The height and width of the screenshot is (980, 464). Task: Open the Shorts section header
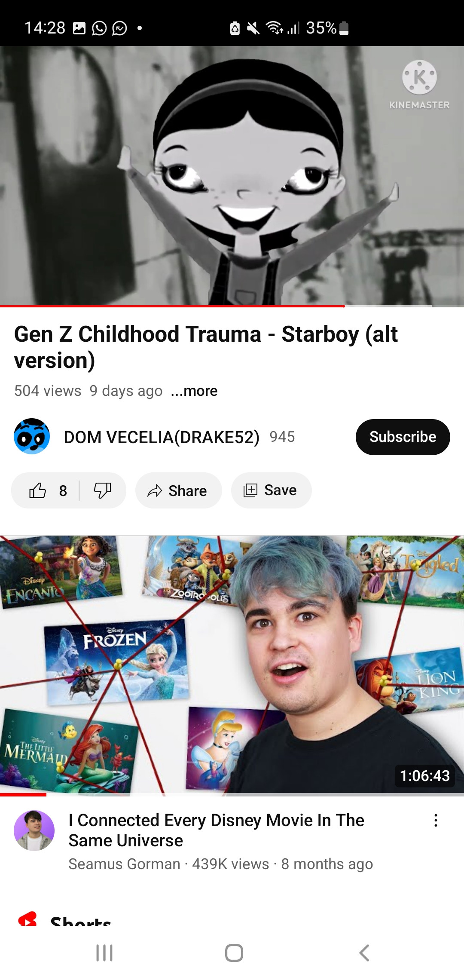click(x=64, y=919)
